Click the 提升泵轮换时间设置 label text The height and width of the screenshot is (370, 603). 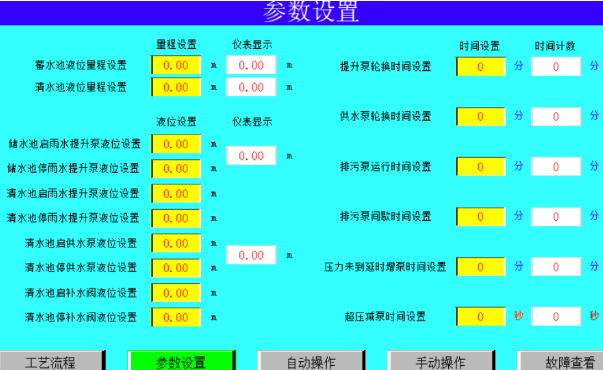coord(385,67)
